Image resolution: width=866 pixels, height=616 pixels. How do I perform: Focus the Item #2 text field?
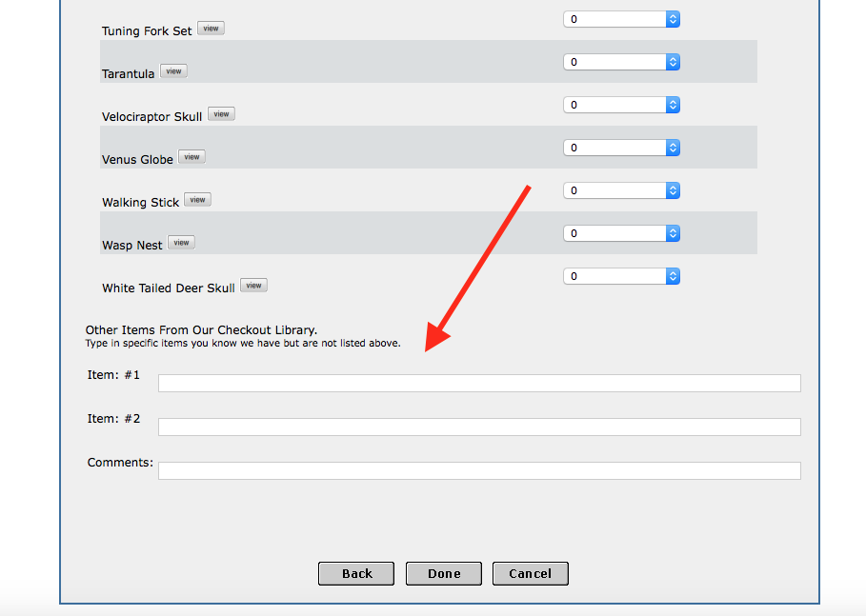pyautogui.click(x=479, y=427)
